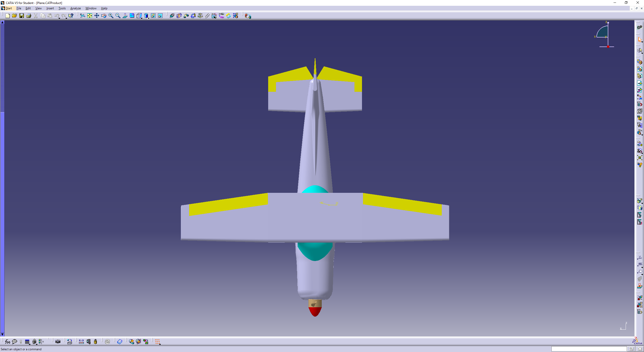Click the Capture camera icon
Screen dimensions: 644x352
(58, 342)
